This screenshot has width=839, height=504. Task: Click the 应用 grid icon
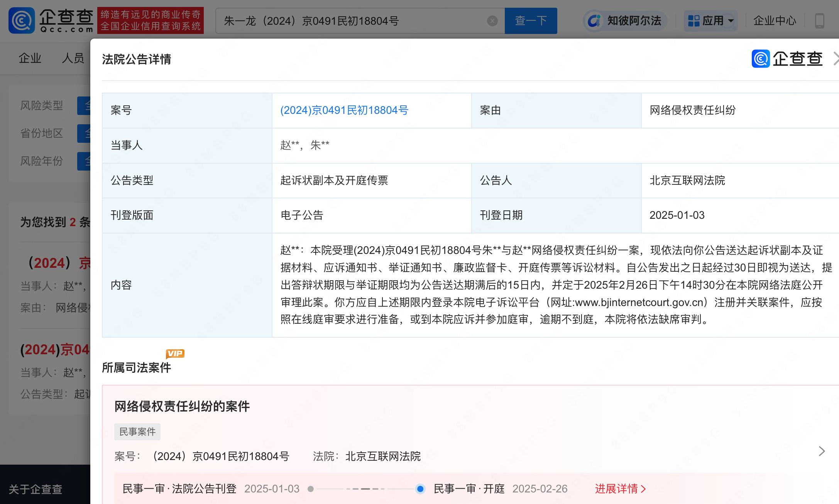pos(694,21)
